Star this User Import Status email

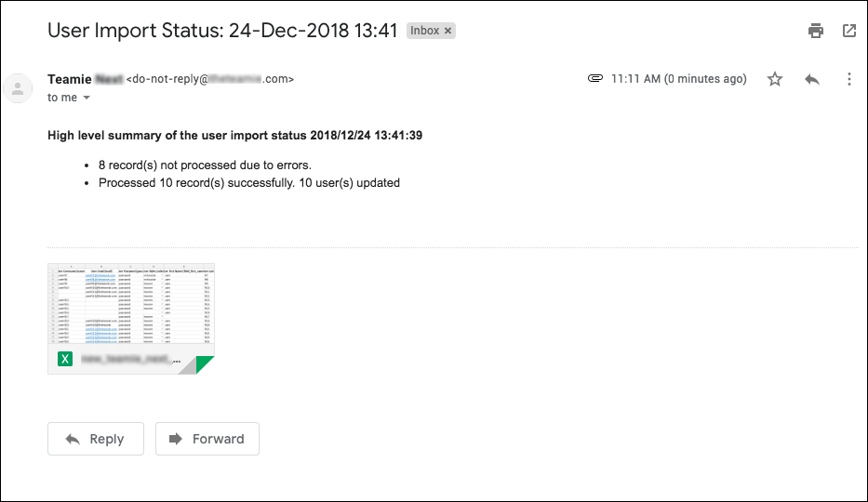(x=774, y=79)
